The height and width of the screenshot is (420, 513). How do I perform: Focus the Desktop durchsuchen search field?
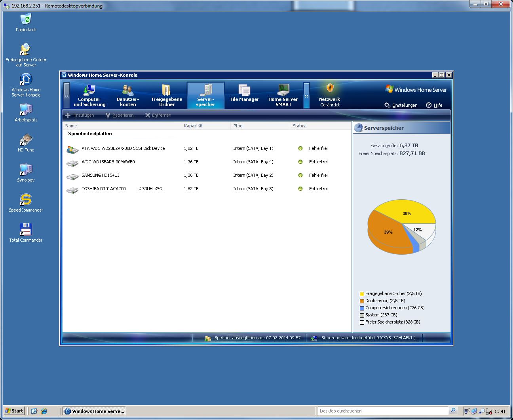click(x=383, y=411)
